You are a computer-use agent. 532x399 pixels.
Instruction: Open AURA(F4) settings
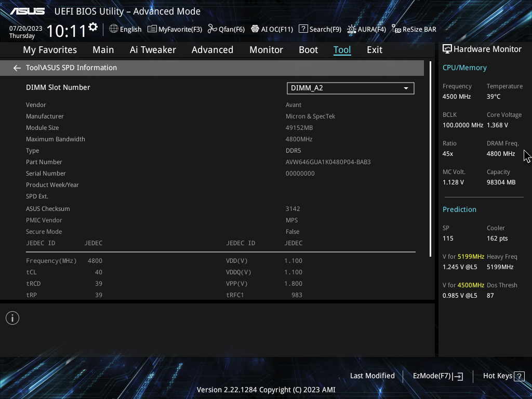[x=366, y=29]
